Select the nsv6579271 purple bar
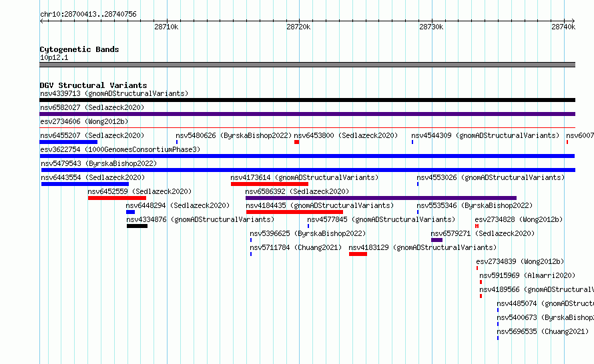The image size is (594, 364). [436, 240]
